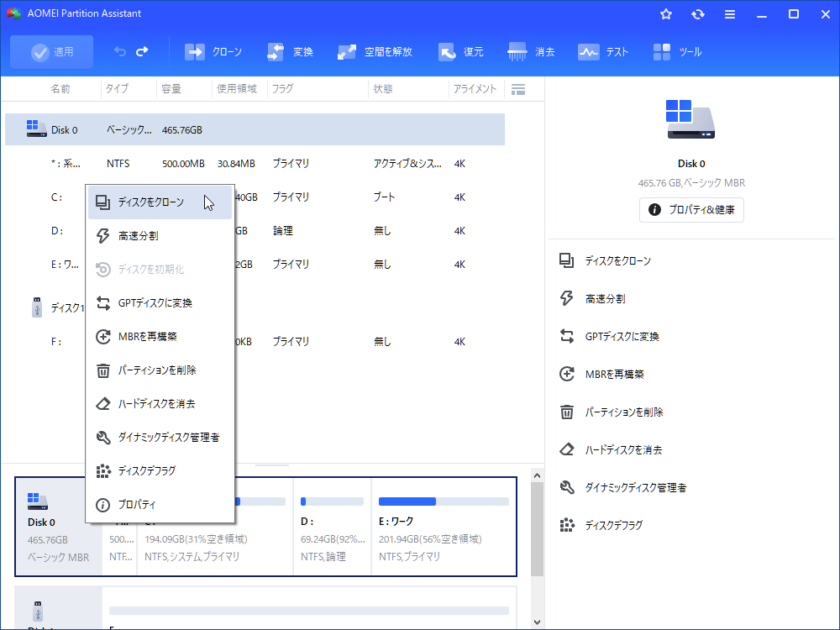
Task: Choose ハードディスクを消去 in context menu
Action: 160,403
